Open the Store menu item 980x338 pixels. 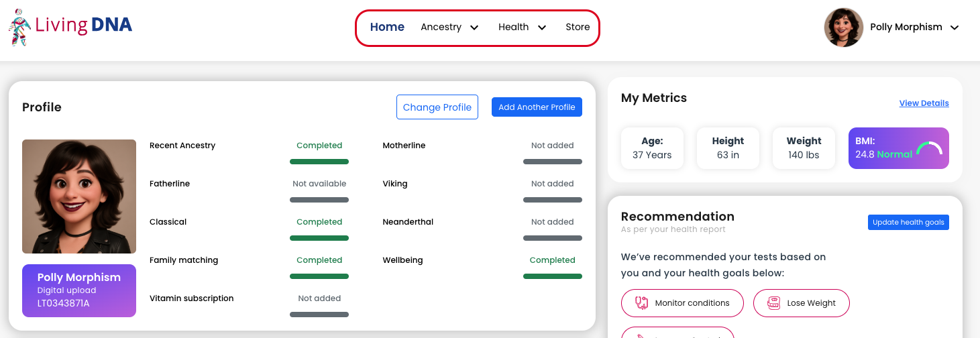578,27
